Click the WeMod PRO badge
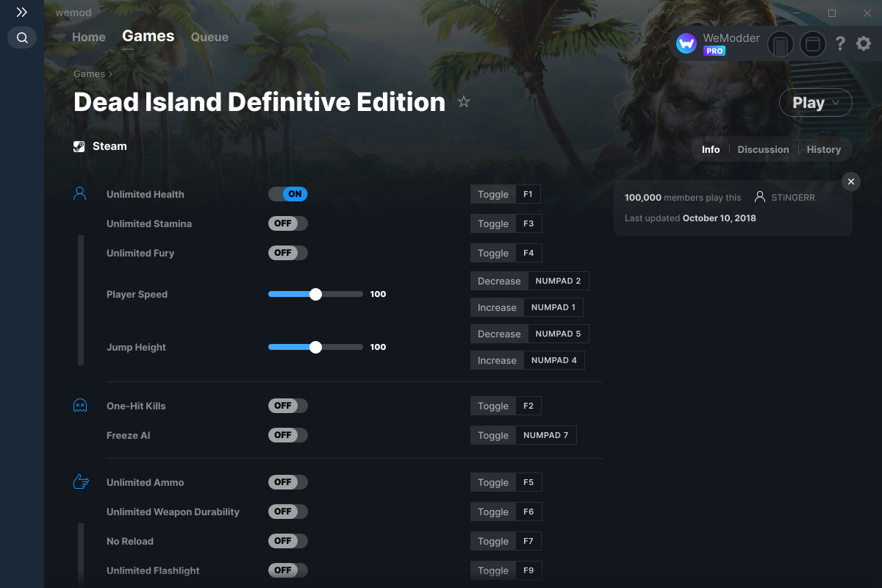 click(714, 51)
